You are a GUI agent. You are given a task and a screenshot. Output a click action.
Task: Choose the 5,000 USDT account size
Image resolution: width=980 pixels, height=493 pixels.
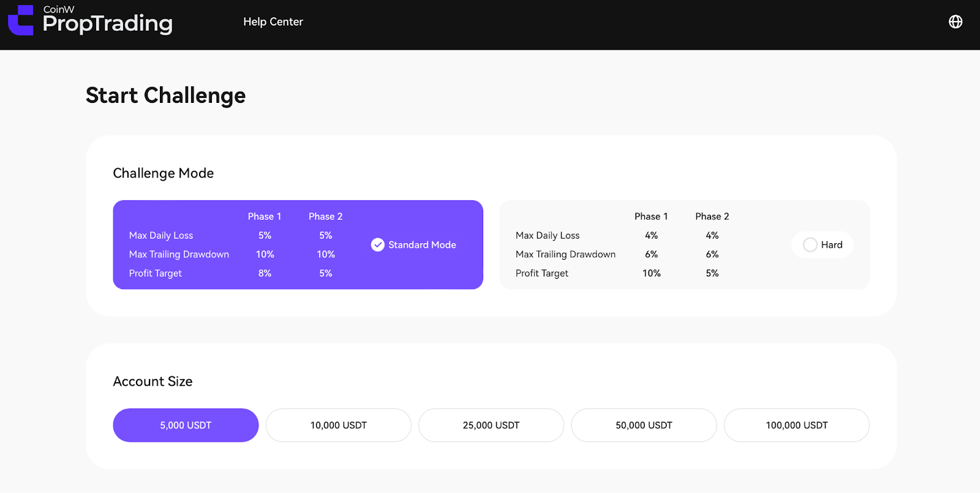[186, 425]
